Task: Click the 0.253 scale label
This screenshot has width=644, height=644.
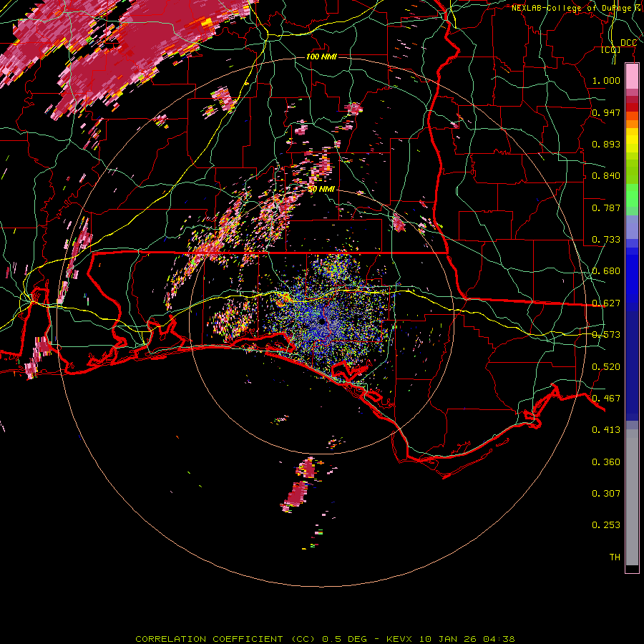Action: point(606,525)
